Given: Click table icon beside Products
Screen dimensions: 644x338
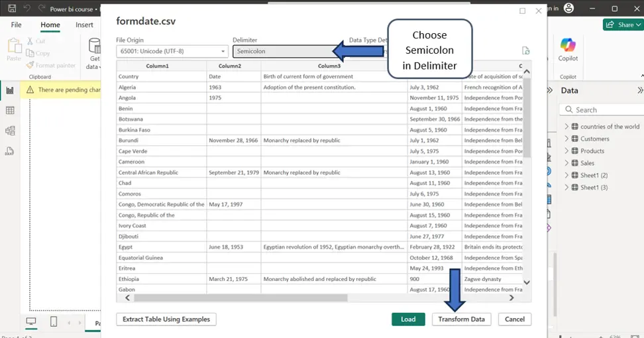Looking at the screenshot, I should point(575,150).
